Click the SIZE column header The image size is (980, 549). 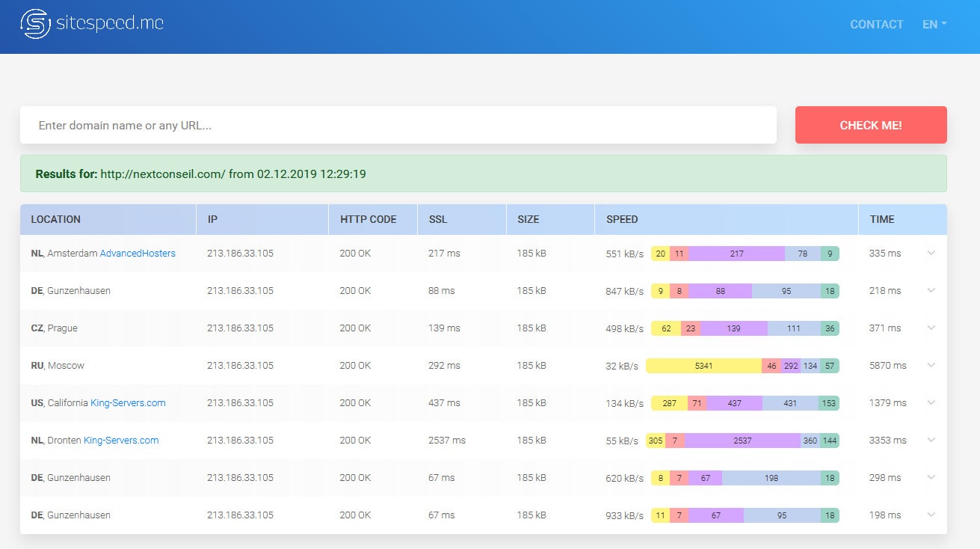coord(550,219)
